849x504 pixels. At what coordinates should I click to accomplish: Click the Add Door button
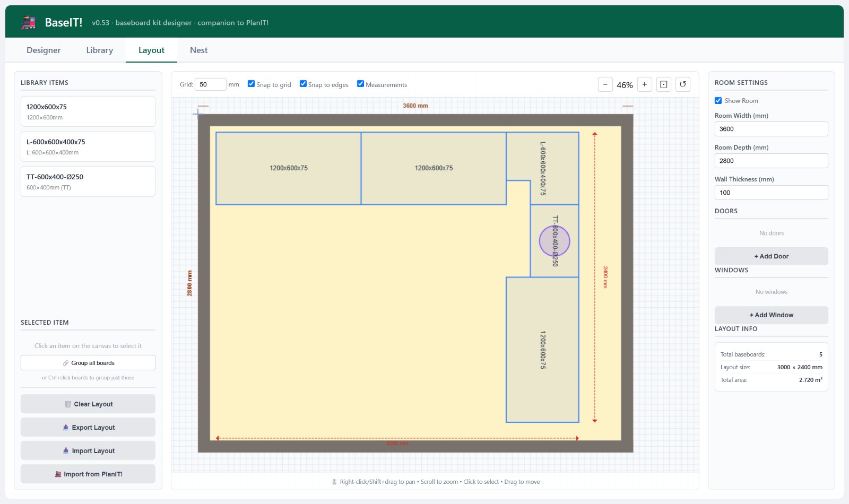click(x=771, y=256)
